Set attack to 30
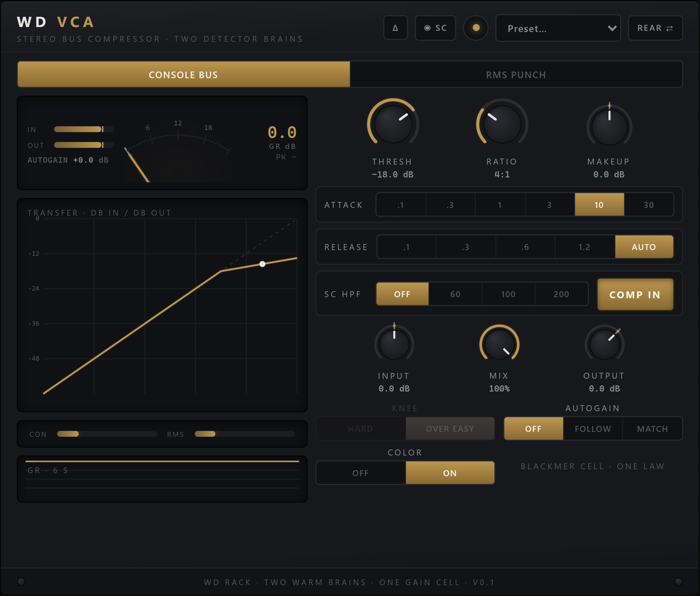 [649, 204]
